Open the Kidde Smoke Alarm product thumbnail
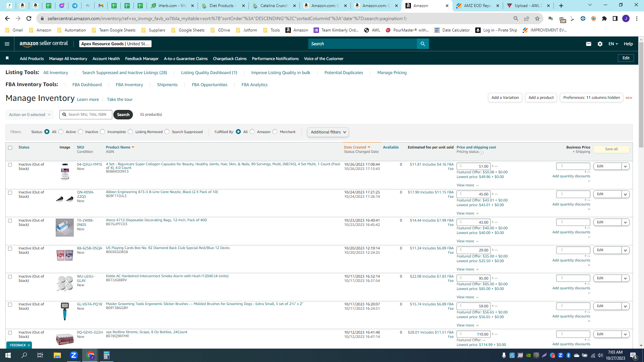This screenshot has height=362, width=644. (x=65, y=283)
